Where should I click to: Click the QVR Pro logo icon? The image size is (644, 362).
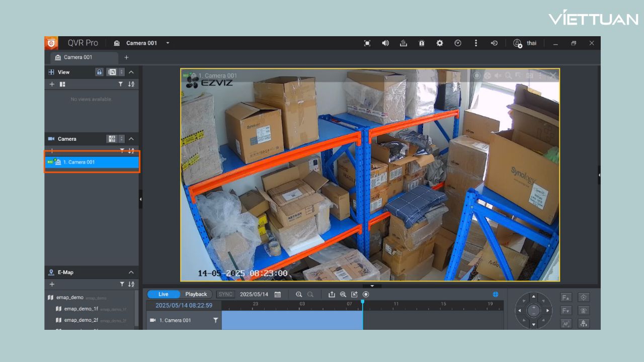[x=51, y=43]
